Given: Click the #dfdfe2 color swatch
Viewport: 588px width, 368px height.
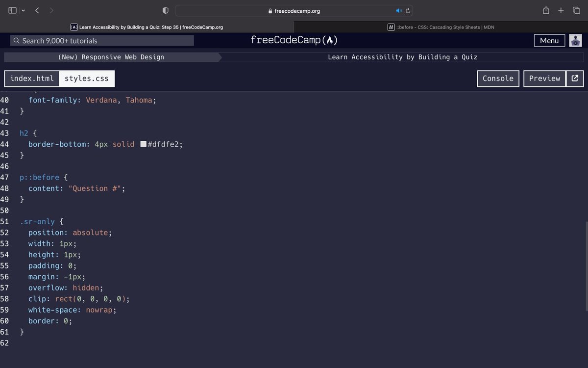Looking at the screenshot, I should coord(143,144).
